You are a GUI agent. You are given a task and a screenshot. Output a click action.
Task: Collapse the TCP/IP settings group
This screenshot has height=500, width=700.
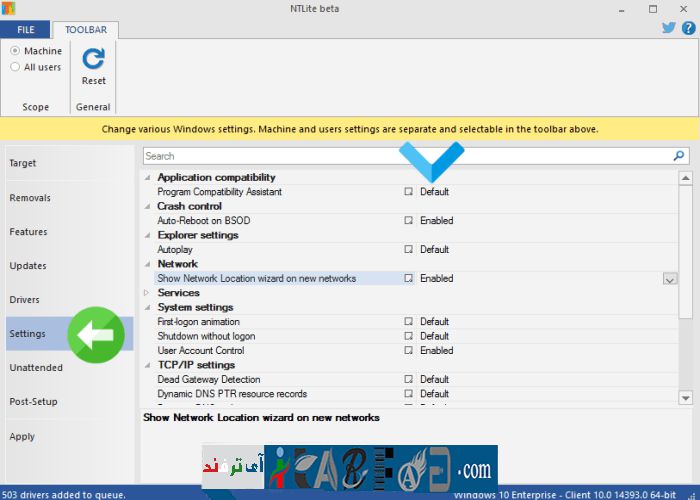[x=148, y=365]
